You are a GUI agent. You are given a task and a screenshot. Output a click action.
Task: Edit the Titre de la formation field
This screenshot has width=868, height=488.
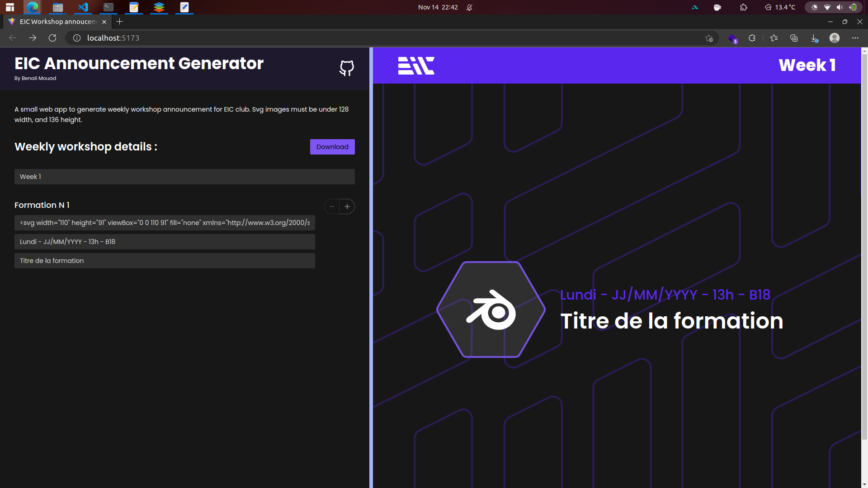point(165,261)
